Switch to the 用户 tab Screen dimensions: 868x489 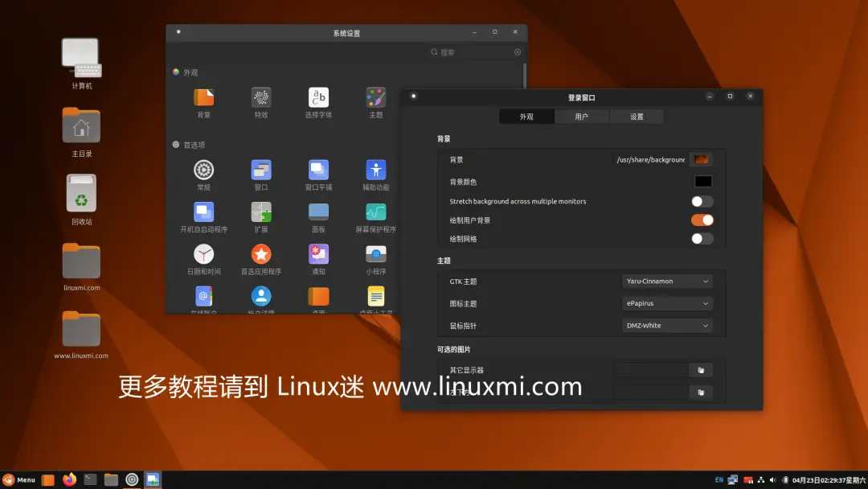point(582,116)
